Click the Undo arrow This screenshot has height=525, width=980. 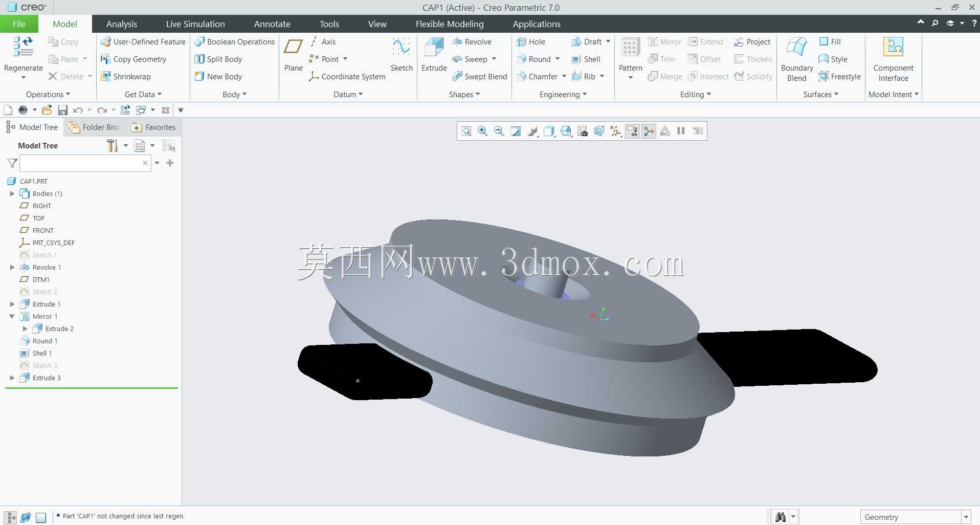pyautogui.click(x=78, y=110)
